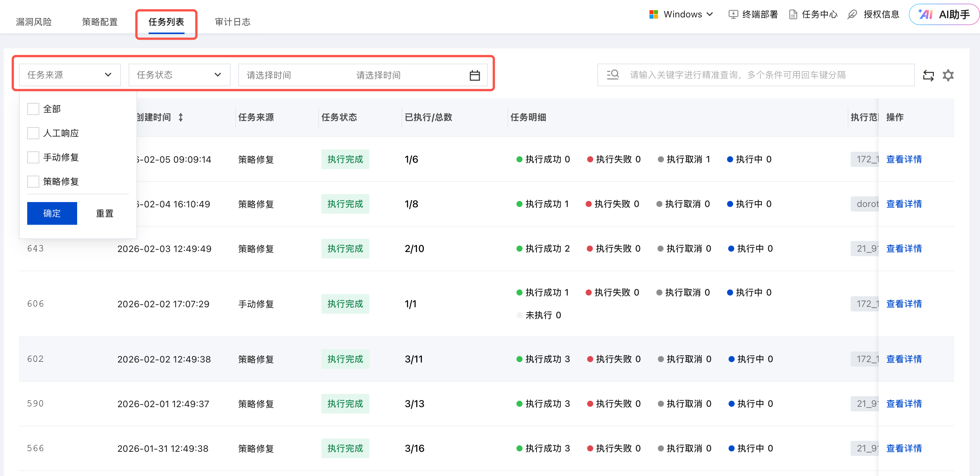Click the calendar icon in date range

pyautogui.click(x=474, y=75)
